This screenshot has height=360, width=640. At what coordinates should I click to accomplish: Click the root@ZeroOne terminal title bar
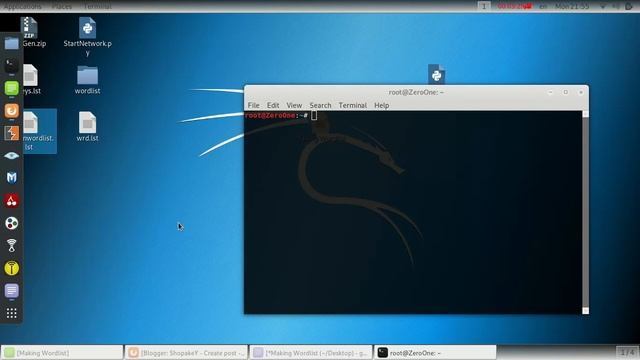(x=416, y=92)
